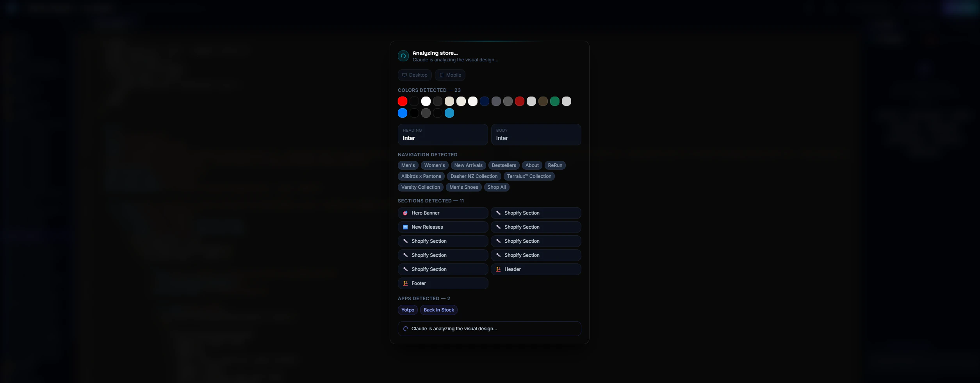Toggle the Desktop preview mode
The width and height of the screenshot is (980, 383).
click(415, 75)
